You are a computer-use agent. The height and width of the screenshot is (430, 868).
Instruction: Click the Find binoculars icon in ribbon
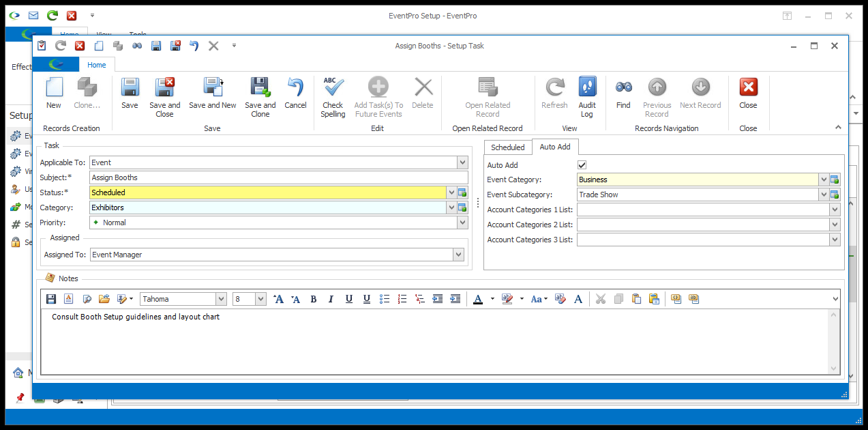point(623,87)
